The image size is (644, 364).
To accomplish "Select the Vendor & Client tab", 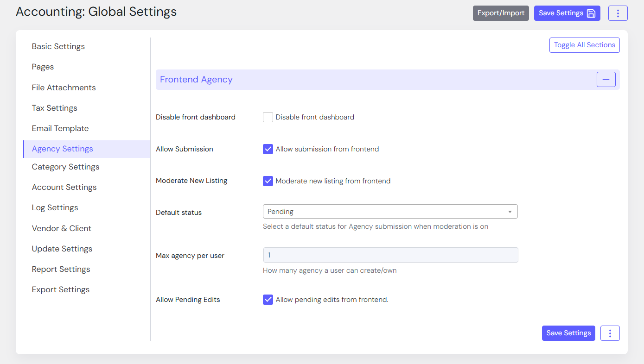I will coord(62,228).
